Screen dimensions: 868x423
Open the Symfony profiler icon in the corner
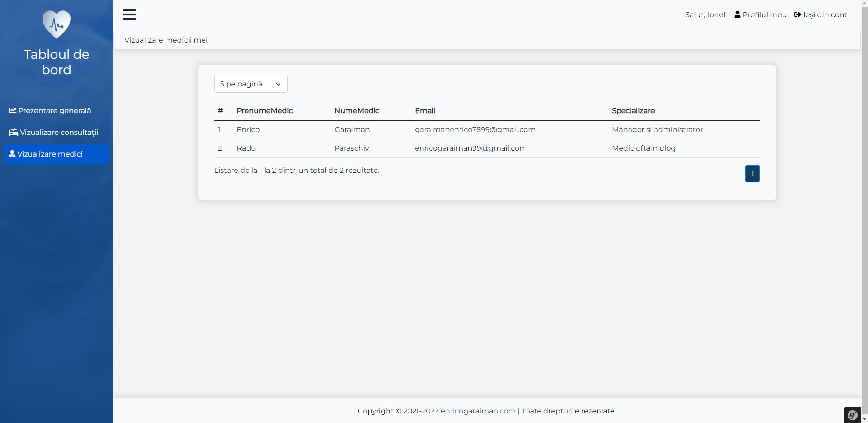click(852, 414)
